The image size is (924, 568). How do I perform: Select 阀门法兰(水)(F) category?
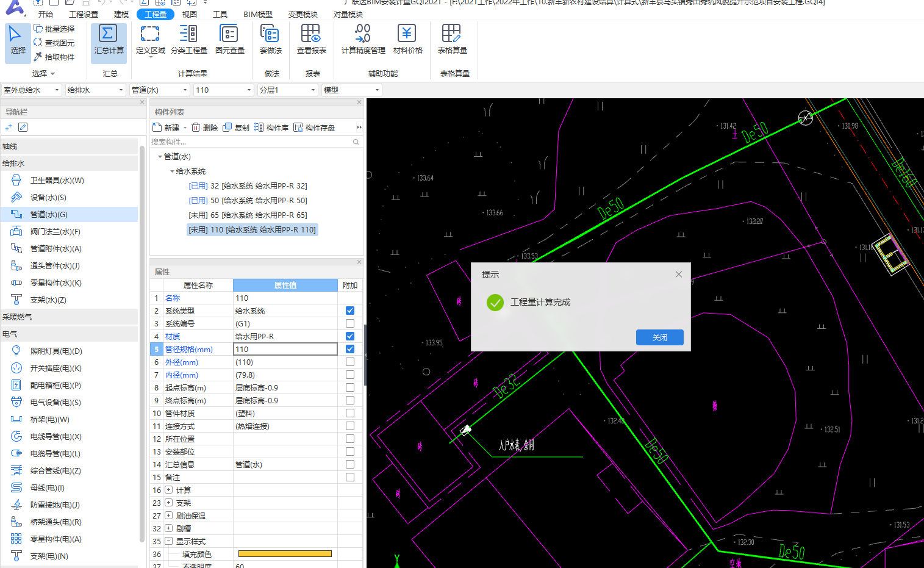click(55, 231)
